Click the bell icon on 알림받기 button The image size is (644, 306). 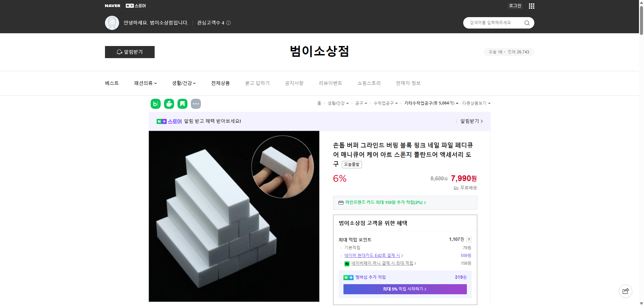[x=119, y=52]
